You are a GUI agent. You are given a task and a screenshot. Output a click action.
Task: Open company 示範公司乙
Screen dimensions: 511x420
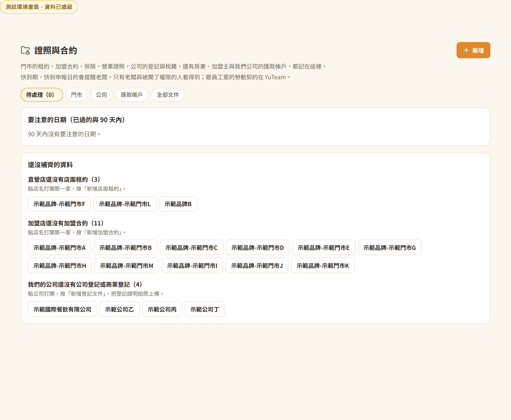point(120,309)
